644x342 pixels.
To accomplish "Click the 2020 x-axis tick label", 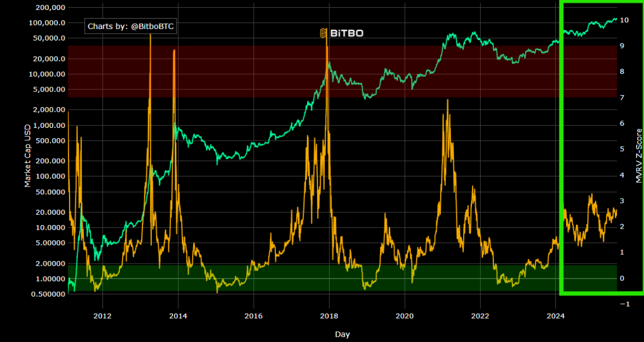I will tap(404, 315).
